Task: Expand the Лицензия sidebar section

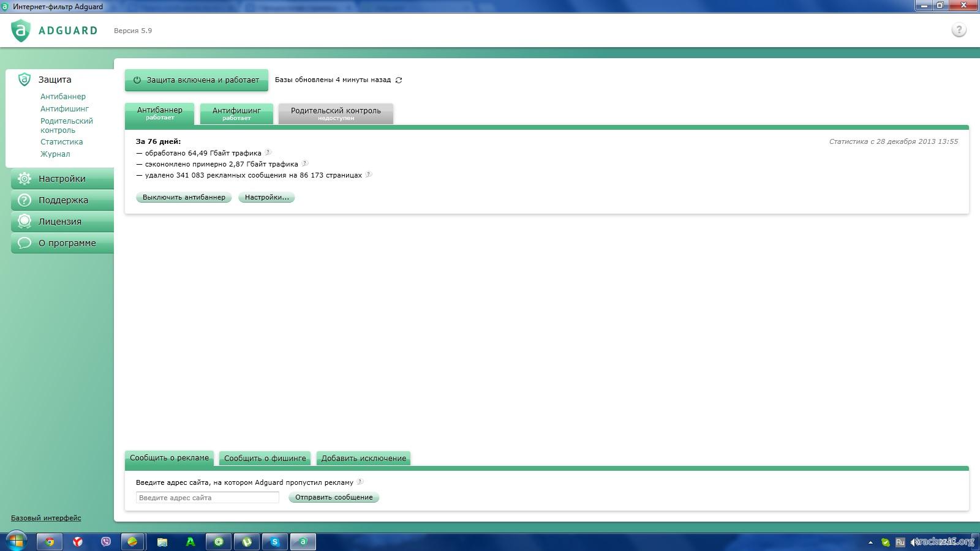Action: (60, 222)
